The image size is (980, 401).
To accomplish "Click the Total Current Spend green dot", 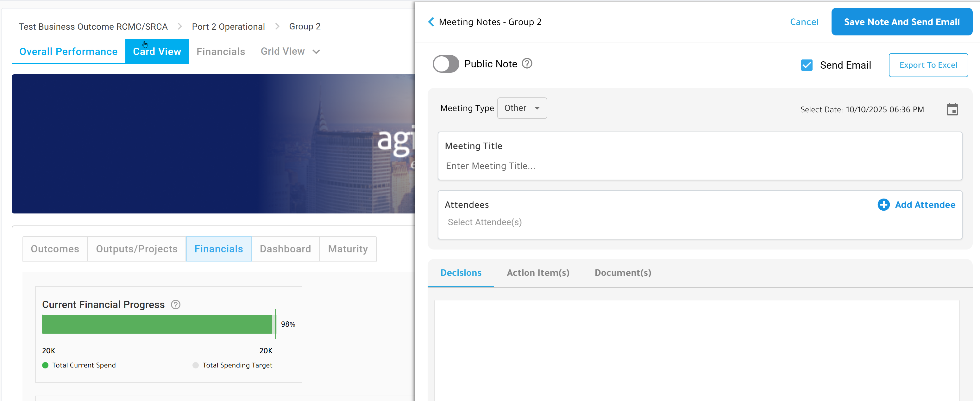I will coord(45,365).
